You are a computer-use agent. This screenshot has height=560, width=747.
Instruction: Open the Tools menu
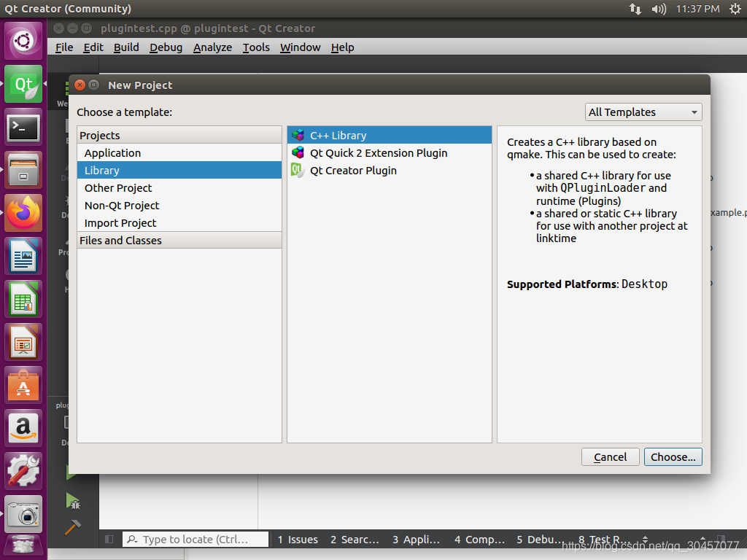coord(256,47)
